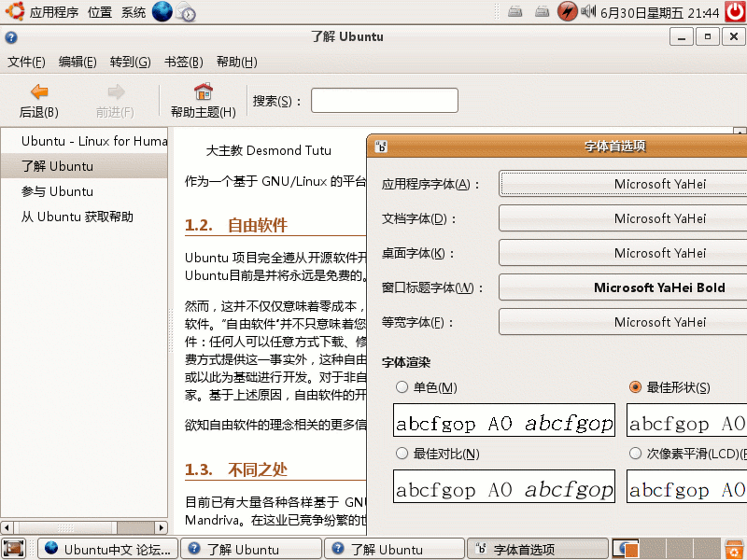
Task: Minimize the 了解 Ubuntu window
Action: (x=682, y=36)
